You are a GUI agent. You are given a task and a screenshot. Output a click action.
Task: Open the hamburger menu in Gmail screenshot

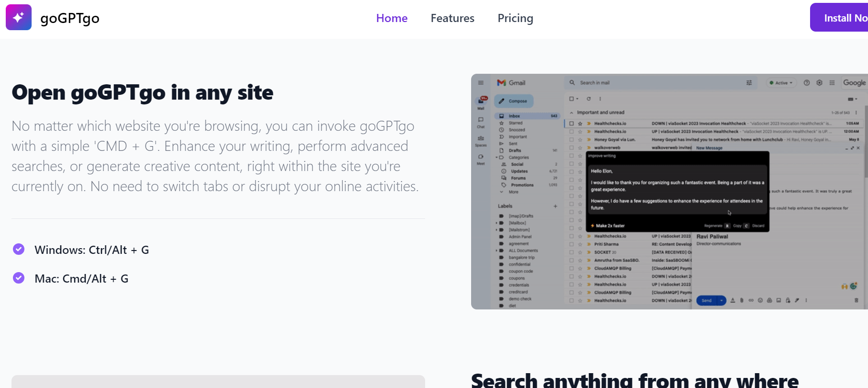pos(481,82)
